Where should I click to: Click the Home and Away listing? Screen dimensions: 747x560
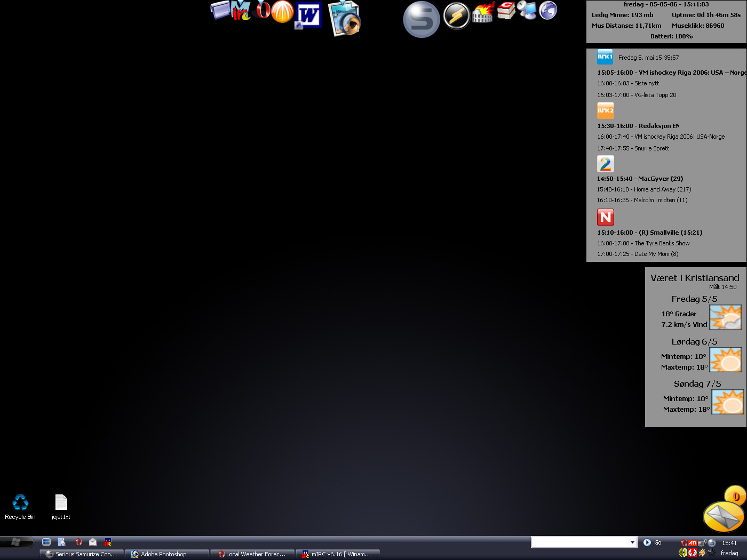[x=644, y=189]
